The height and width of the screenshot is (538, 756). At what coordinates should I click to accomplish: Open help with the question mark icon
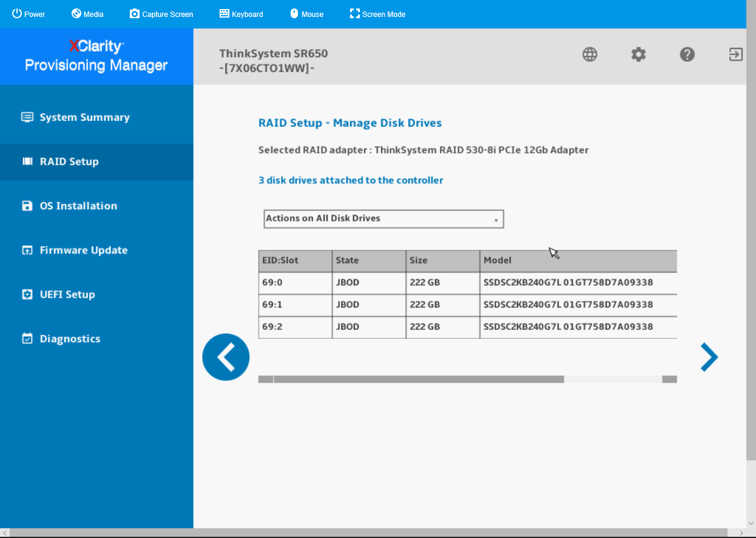[687, 55]
